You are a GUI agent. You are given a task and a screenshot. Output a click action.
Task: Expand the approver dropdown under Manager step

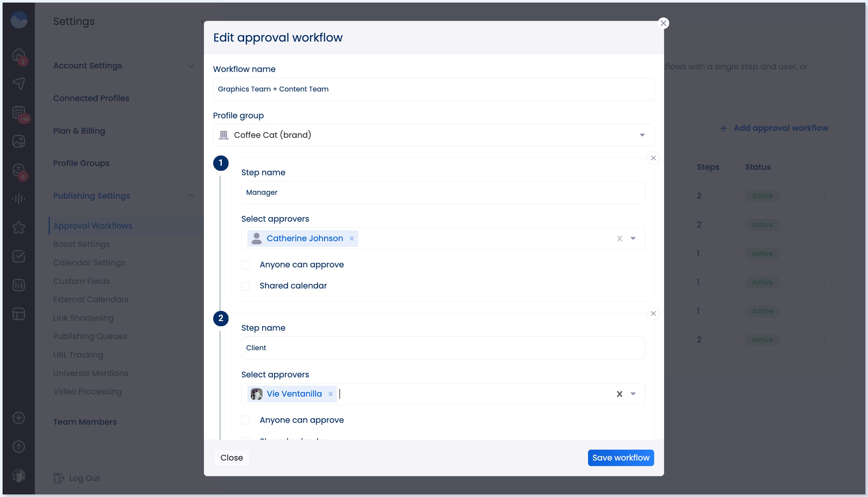(x=633, y=238)
